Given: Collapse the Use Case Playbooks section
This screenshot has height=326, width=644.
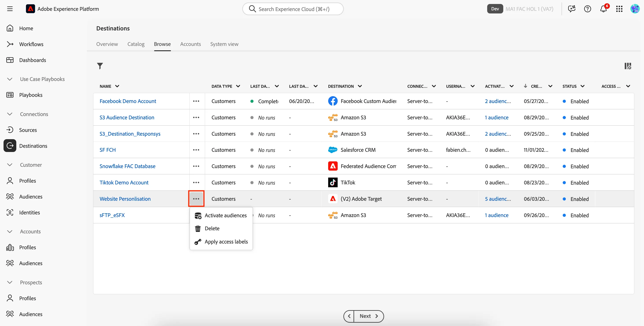Looking at the screenshot, I should pos(10,79).
